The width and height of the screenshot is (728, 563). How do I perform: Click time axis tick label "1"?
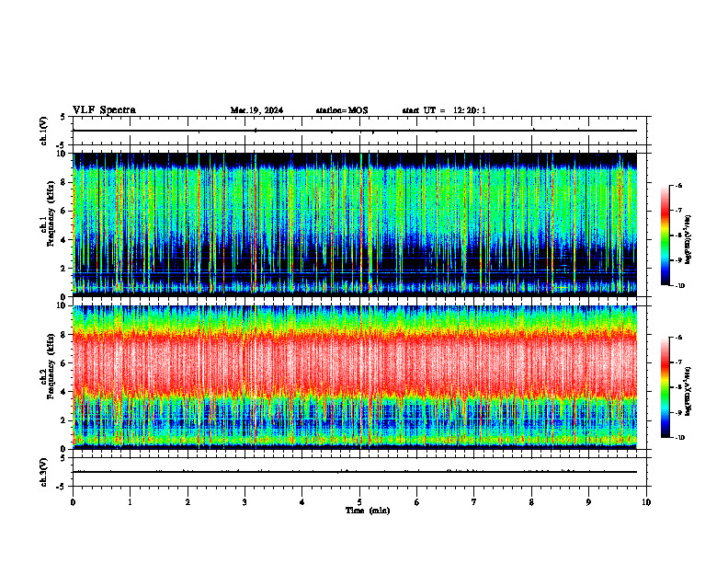tap(130, 502)
